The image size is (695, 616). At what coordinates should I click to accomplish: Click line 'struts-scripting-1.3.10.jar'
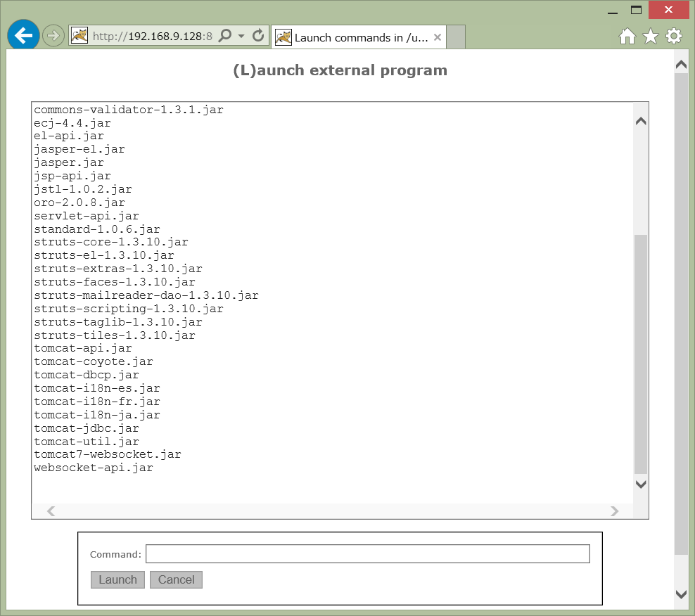point(129,308)
